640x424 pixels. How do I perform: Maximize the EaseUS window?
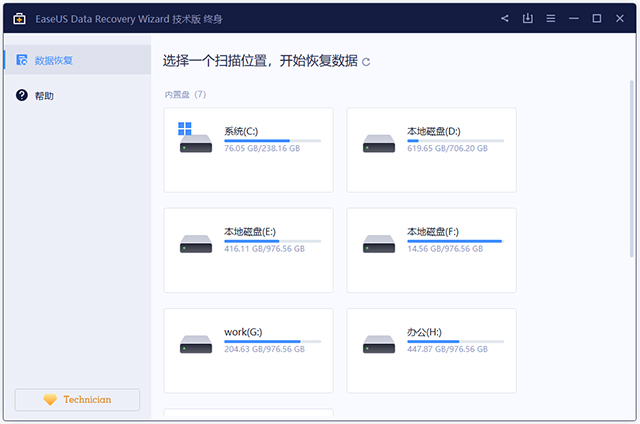click(597, 18)
